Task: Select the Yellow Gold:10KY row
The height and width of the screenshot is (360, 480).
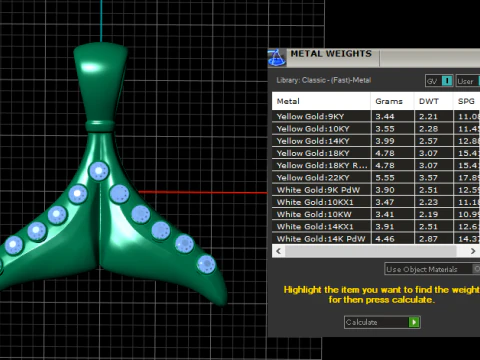Action: click(x=376, y=129)
